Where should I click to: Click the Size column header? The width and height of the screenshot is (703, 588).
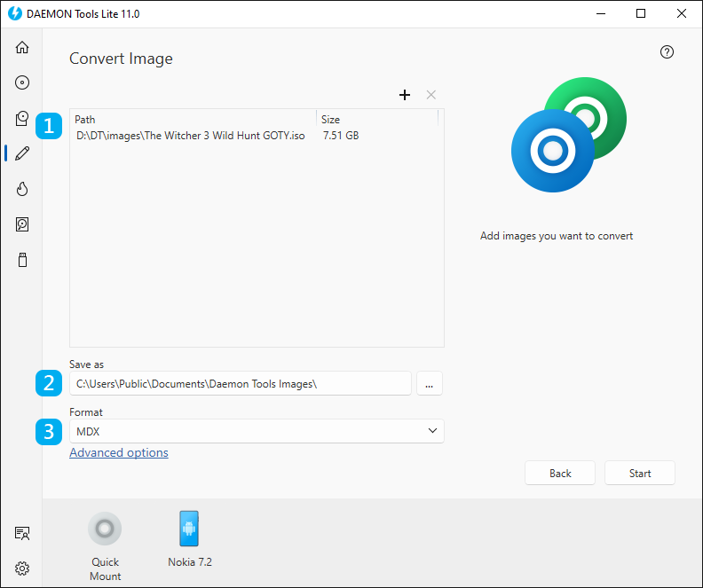pyautogui.click(x=377, y=120)
